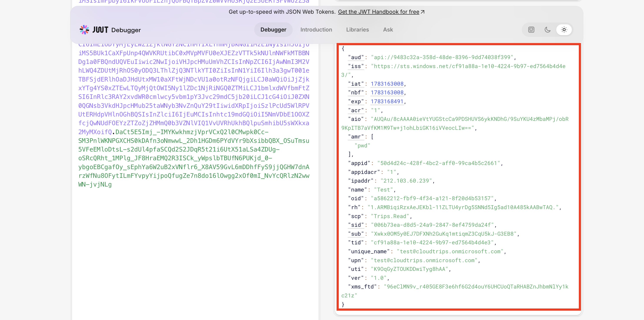Screen dimensions: 644x320
Task: Select the aud value api://9483c32a-358d-48de-8396-9dd74038f399
Action: [442, 57]
